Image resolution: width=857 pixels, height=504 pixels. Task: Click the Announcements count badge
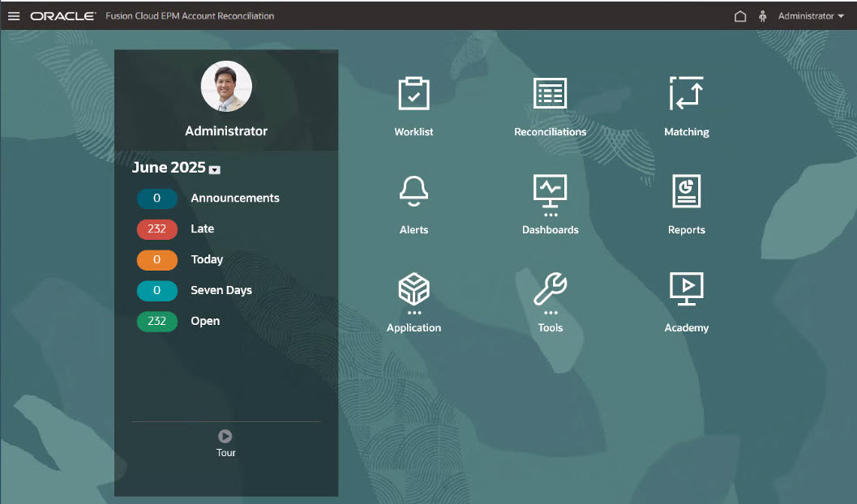pyautogui.click(x=156, y=199)
